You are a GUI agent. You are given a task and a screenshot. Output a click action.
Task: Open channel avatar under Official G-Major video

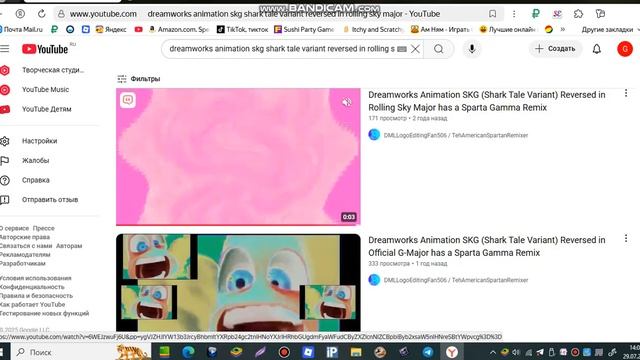point(374,280)
